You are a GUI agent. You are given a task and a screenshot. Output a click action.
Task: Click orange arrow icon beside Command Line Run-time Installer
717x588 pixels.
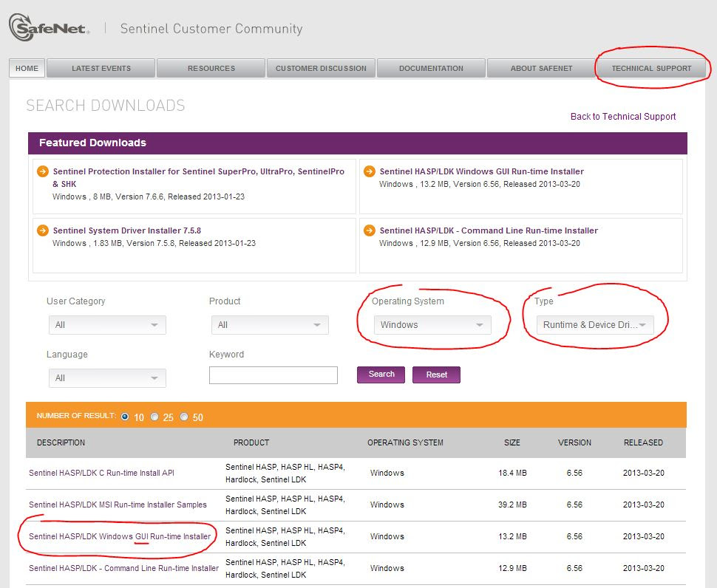click(370, 230)
